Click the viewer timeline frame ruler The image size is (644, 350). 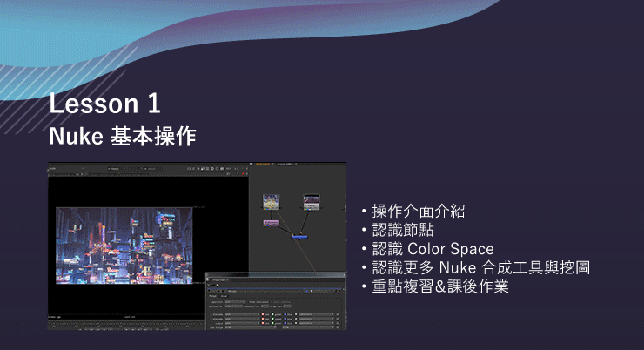pyautogui.click(x=126, y=326)
